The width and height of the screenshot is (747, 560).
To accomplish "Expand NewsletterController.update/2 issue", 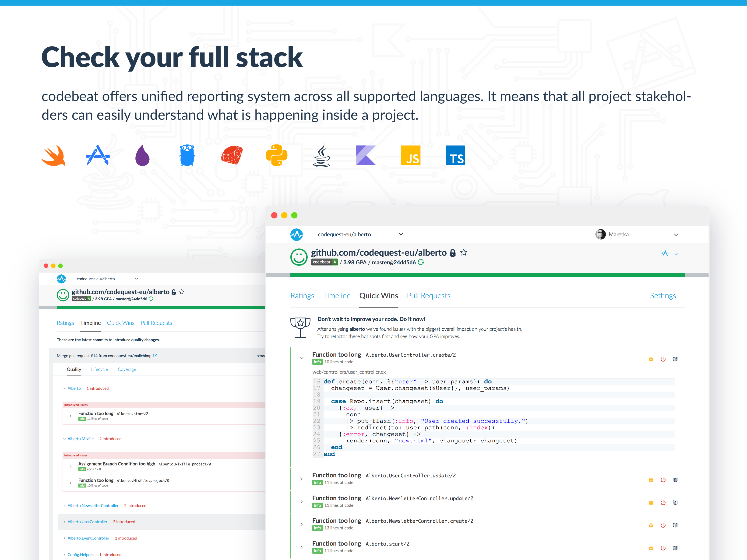I will (x=302, y=502).
